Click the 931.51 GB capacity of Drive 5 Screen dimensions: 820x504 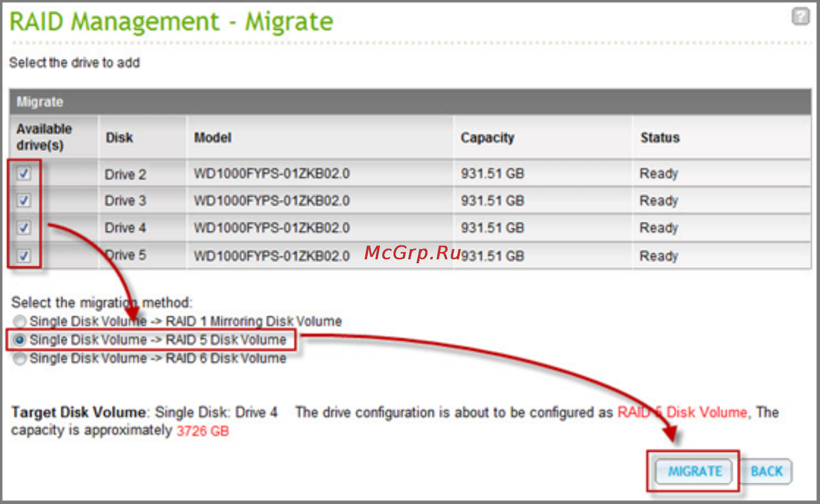pos(492,256)
